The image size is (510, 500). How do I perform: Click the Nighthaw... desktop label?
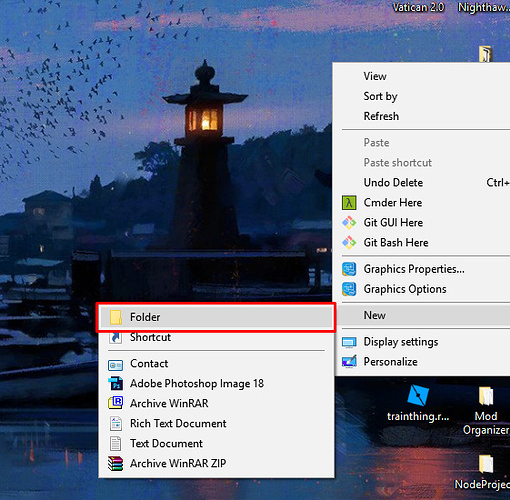484,7
